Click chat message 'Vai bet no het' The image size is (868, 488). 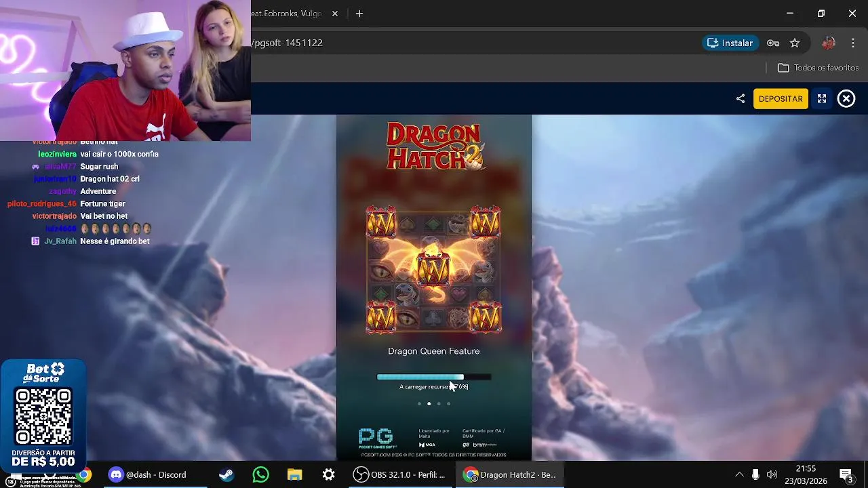click(x=104, y=216)
